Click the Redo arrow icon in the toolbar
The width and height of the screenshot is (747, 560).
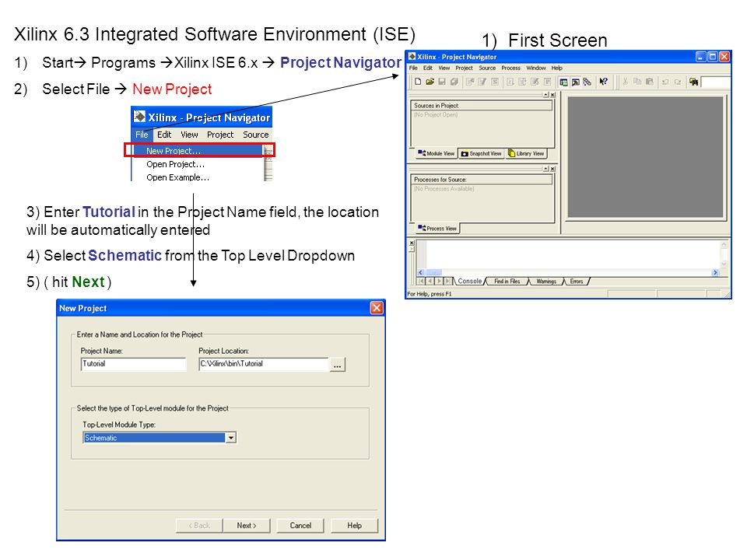click(678, 82)
